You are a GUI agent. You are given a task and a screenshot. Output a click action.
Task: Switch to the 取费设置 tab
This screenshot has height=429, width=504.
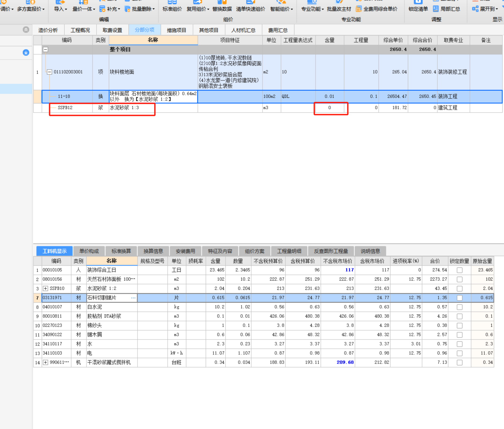click(x=112, y=30)
